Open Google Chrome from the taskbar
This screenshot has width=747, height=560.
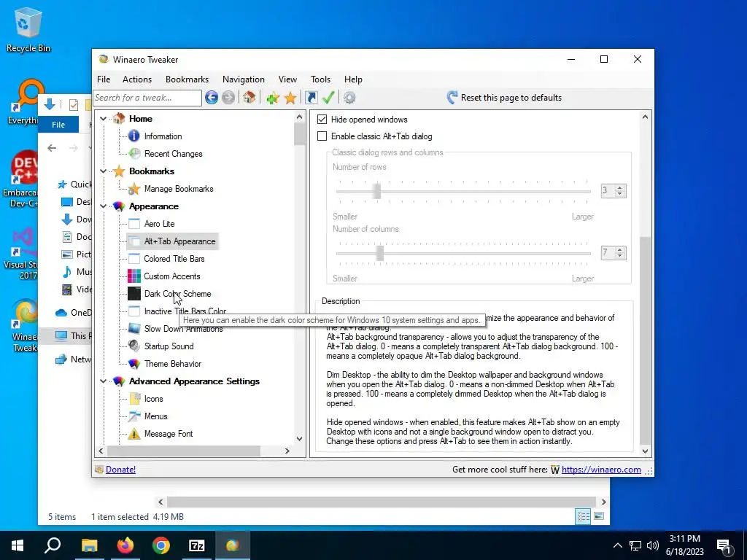point(161,545)
